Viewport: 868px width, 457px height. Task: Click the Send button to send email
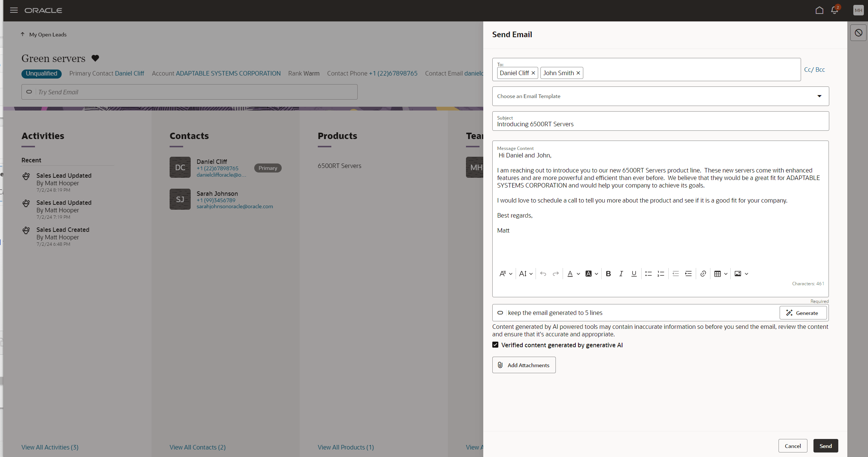click(x=826, y=446)
